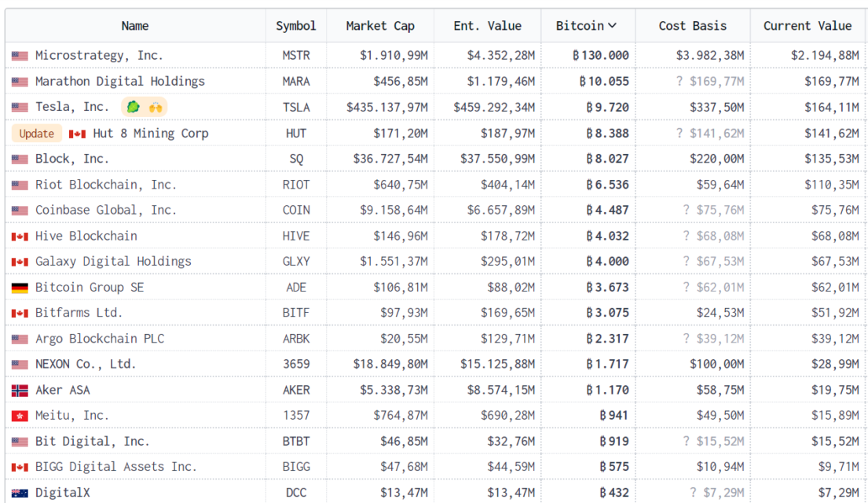
Task: Select the ₿130.000 Bitcoin holding value
Action: coord(601,55)
